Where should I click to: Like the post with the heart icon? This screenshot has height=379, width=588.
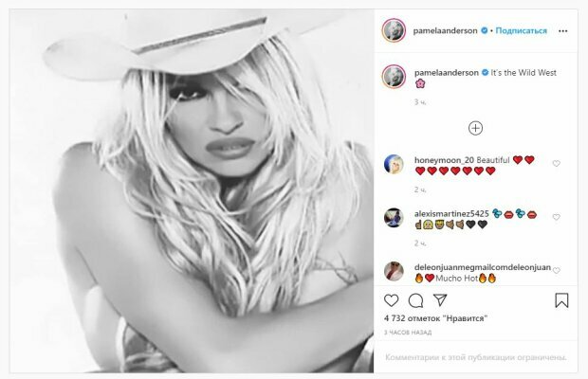point(391,300)
